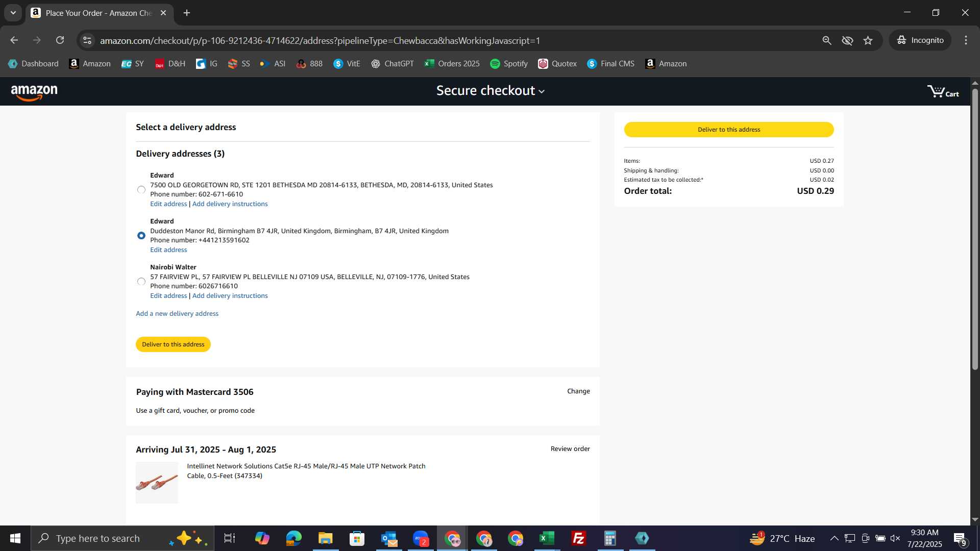Open Outlook from taskbar

(x=388, y=538)
